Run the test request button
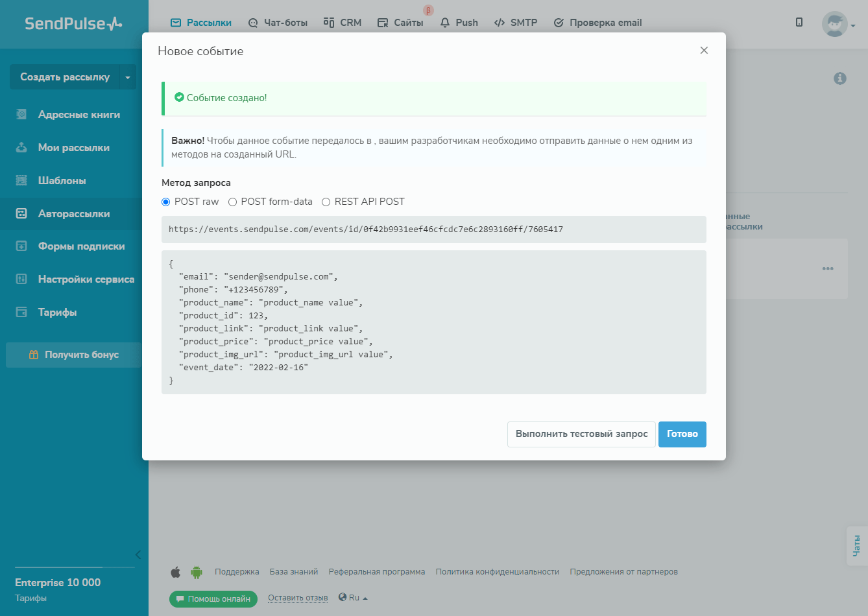The image size is (868, 616). tap(581, 434)
